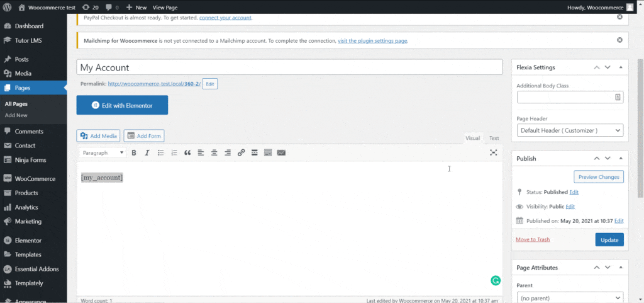Click the Additional Body Class field
The width and height of the screenshot is (644, 303).
570,97
